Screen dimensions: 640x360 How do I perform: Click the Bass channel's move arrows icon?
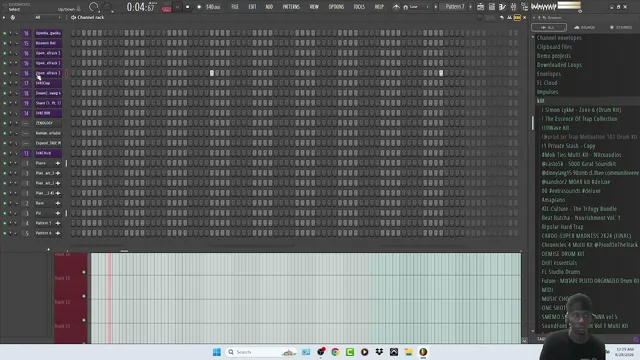pos(58,203)
